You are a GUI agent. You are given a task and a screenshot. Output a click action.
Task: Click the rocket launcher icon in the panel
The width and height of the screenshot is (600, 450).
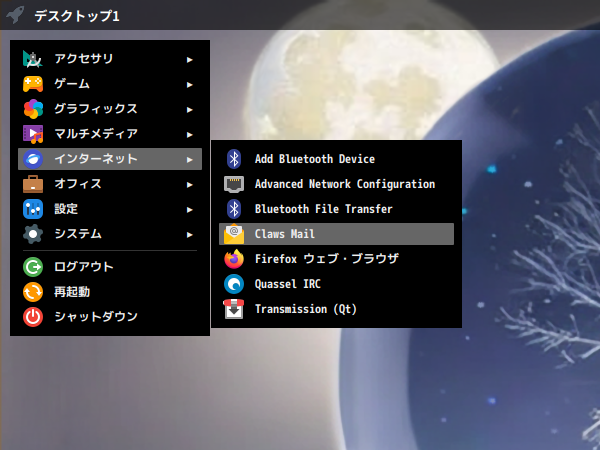pyautogui.click(x=15, y=15)
